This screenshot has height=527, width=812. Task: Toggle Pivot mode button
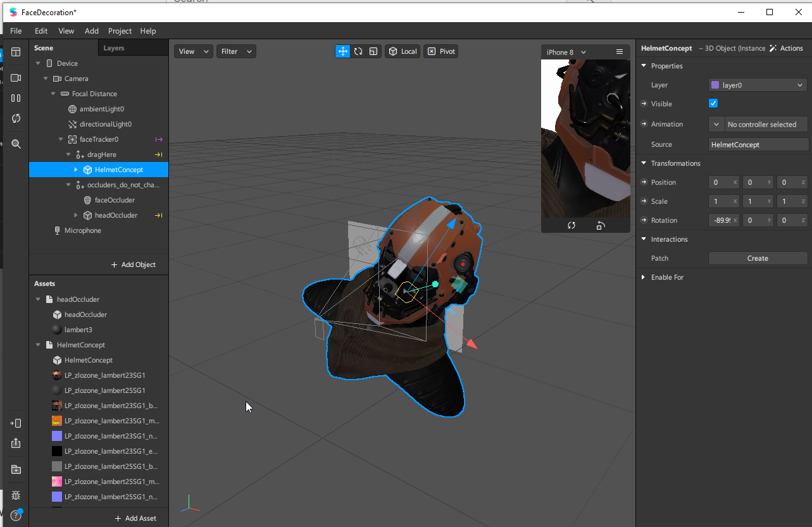(x=441, y=51)
